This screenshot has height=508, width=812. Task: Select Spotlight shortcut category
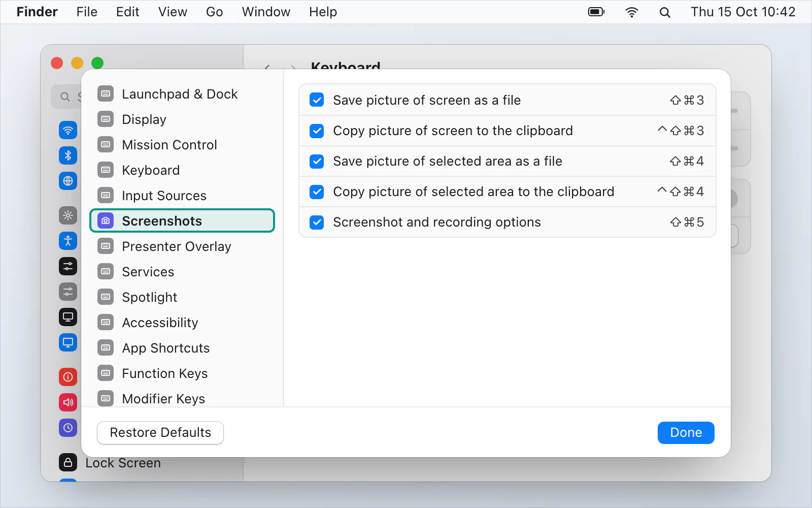(x=182, y=297)
